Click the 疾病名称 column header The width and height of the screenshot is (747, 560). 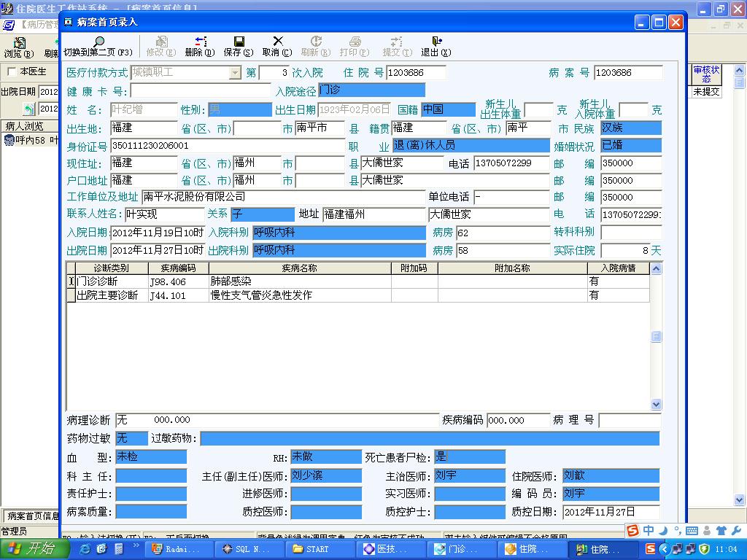[x=300, y=268]
